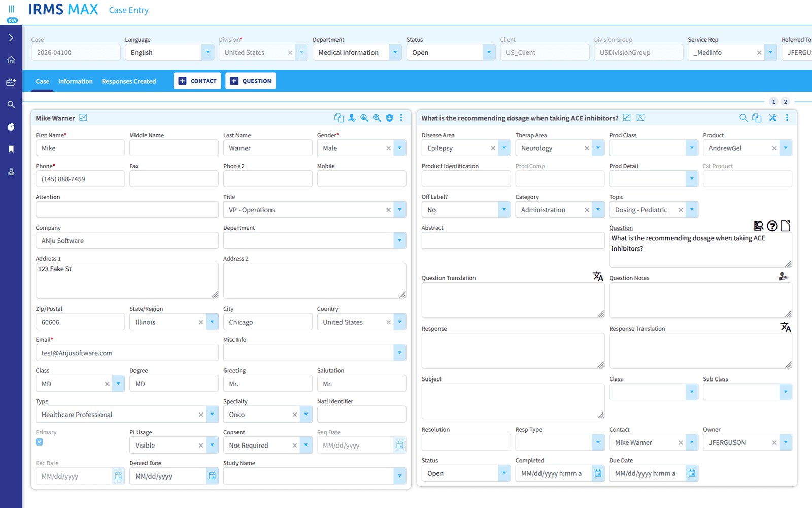Select the Case tab
This screenshot has width=812, height=508.
pyautogui.click(x=43, y=81)
